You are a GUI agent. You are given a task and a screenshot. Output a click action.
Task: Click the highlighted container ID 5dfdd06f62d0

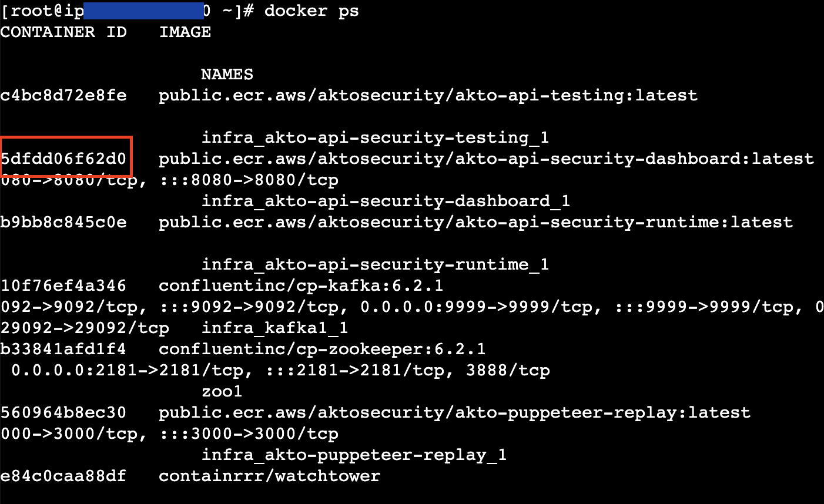click(x=65, y=159)
